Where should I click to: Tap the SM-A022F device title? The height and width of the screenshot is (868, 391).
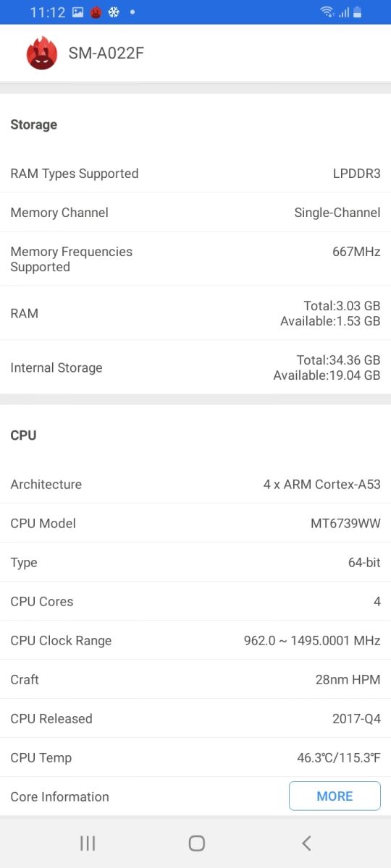[x=106, y=53]
